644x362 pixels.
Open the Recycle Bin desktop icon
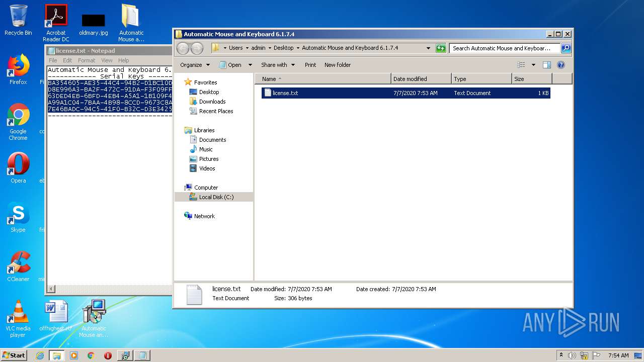click(18, 20)
